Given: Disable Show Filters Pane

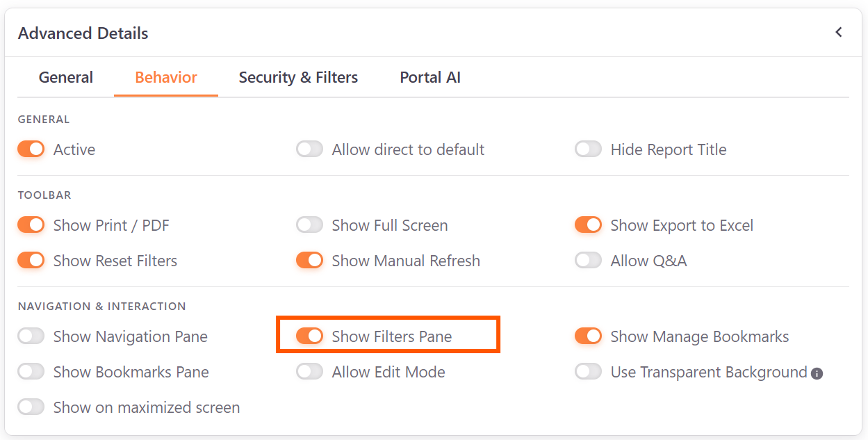Looking at the screenshot, I should [309, 336].
